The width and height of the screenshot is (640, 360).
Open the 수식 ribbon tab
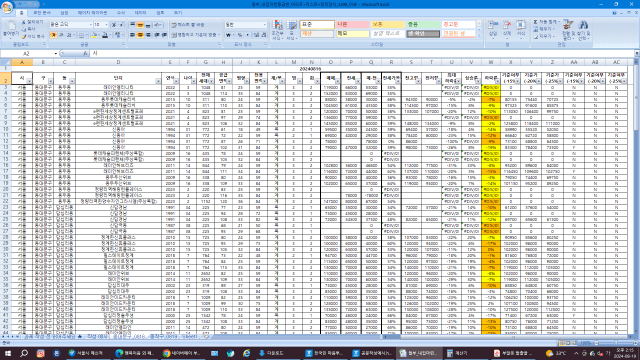pos(121,13)
